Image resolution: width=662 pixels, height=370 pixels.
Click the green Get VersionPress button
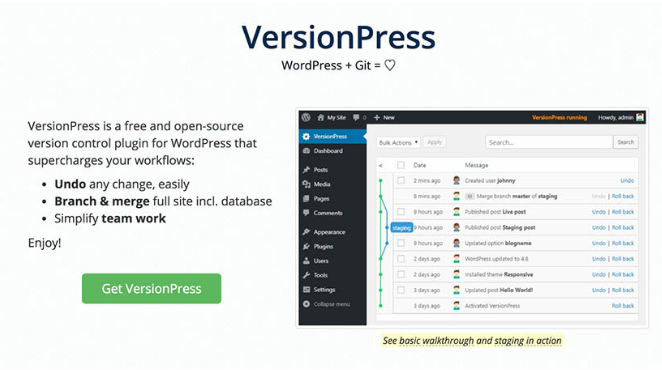[x=152, y=288]
